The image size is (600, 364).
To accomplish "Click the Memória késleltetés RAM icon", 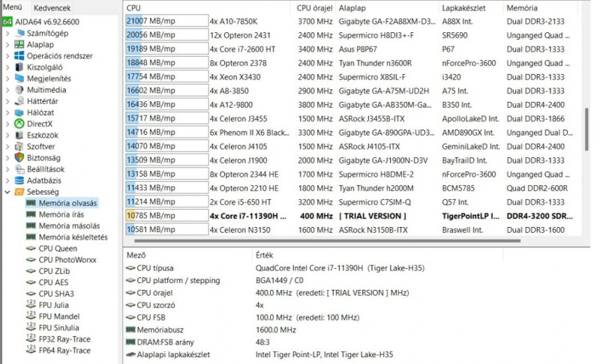I will (31, 237).
